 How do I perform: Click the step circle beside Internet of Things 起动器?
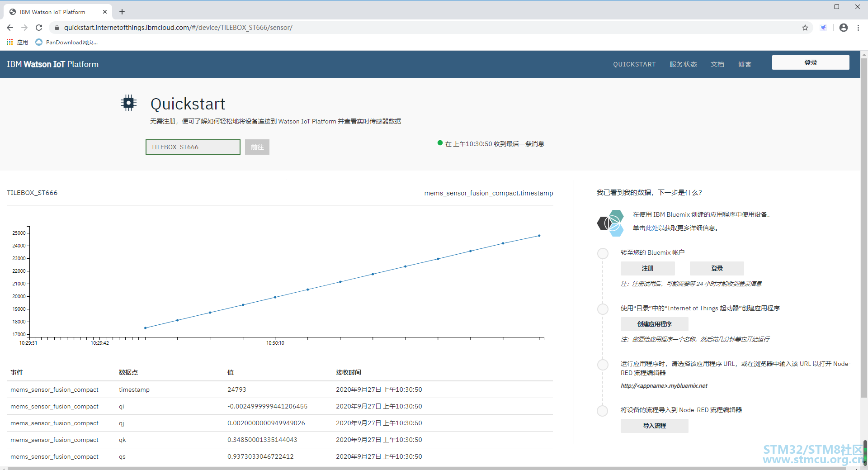tap(603, 309)
